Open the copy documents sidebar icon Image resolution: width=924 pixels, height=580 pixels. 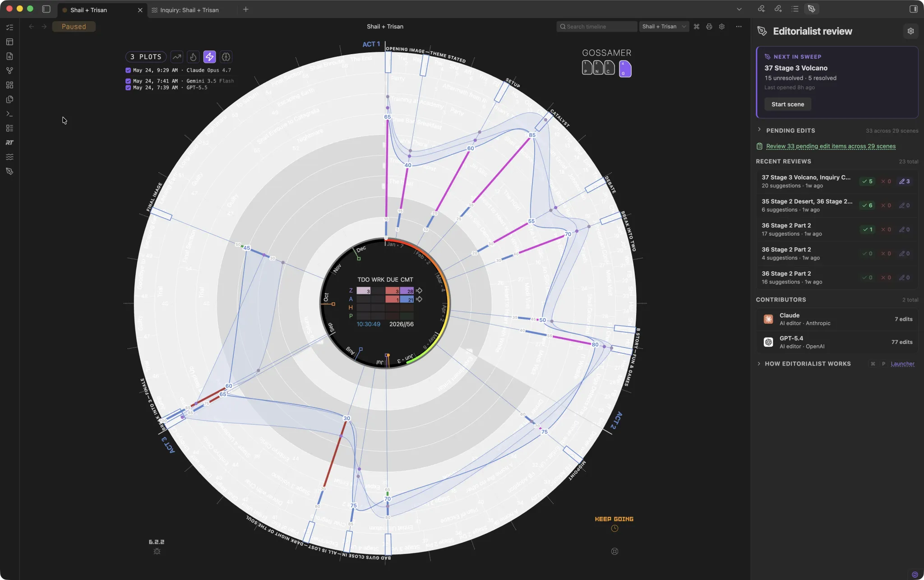coord(9,99)
